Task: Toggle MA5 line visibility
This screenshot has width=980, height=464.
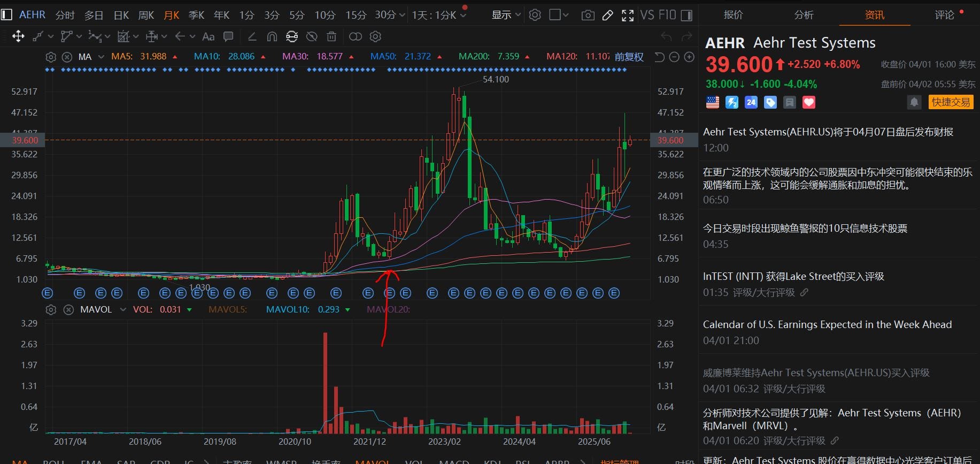Action: (144, 56)
